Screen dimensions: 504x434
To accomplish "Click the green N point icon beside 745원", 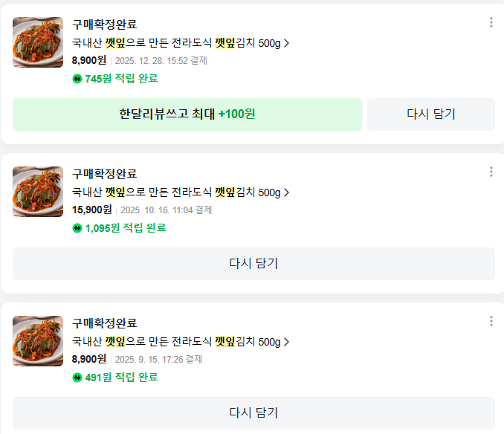I will point(77,79).
